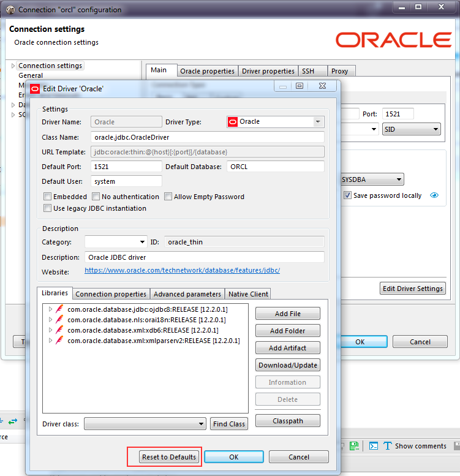Confirm with OK in Edit Driver dialog
This screenshot has height=476, width=460.
(x=234, y=457)
